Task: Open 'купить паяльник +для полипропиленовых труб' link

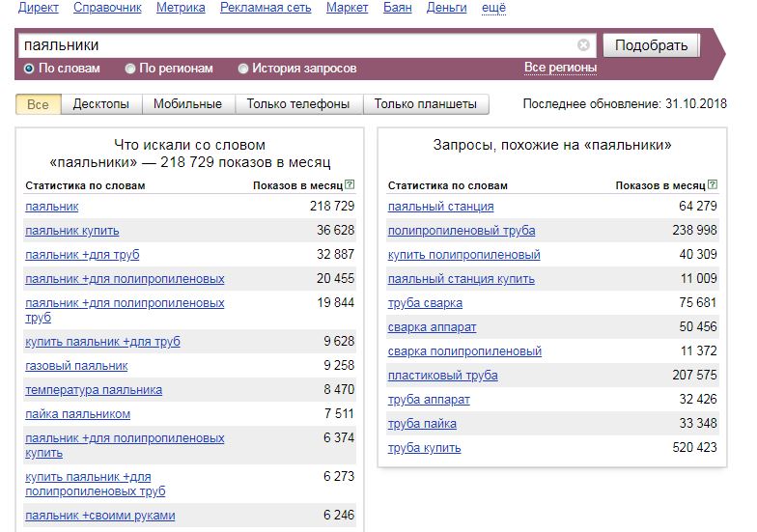Action: point(95,484)
